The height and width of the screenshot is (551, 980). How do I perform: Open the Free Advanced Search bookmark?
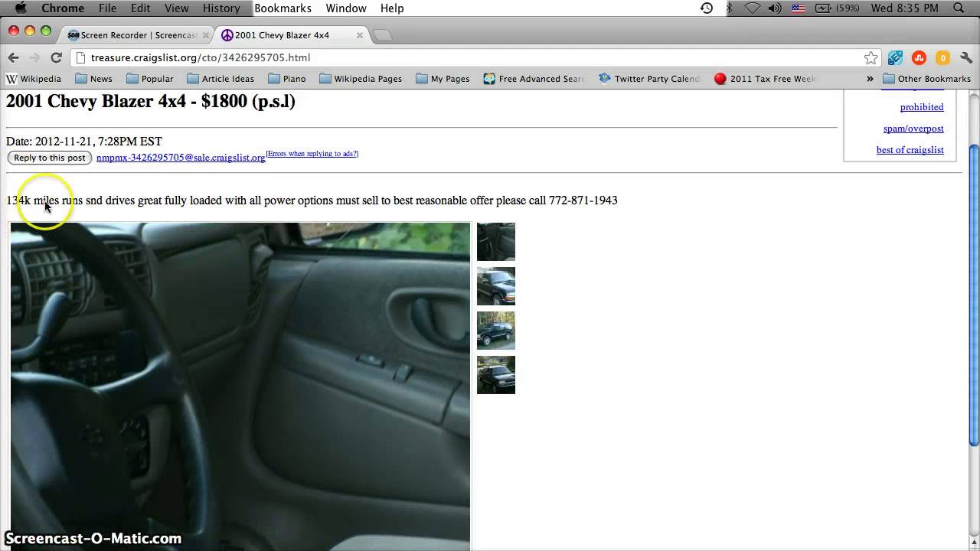pos(534,79)
